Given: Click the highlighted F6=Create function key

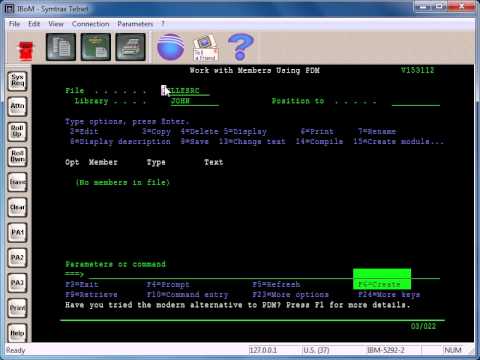Looking at the screenshot, I should click(x=382, y=279).
